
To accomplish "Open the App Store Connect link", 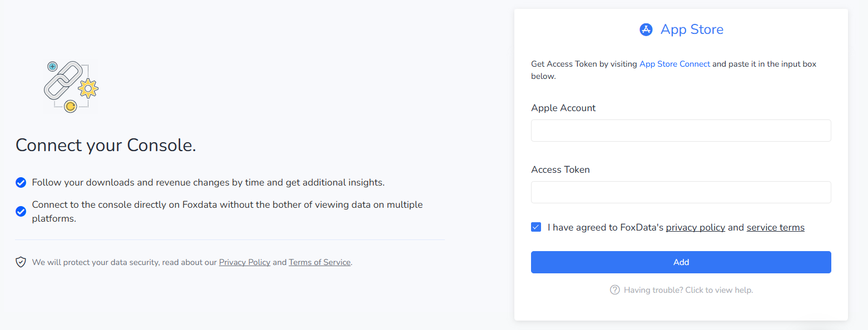I will (674, 64).
